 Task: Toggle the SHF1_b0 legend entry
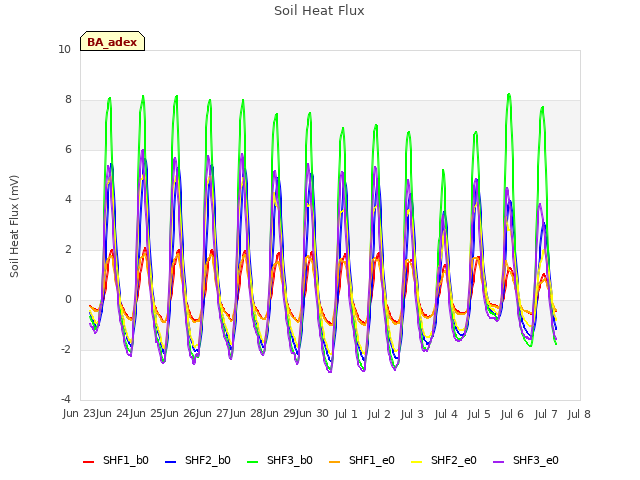[116, 460]
